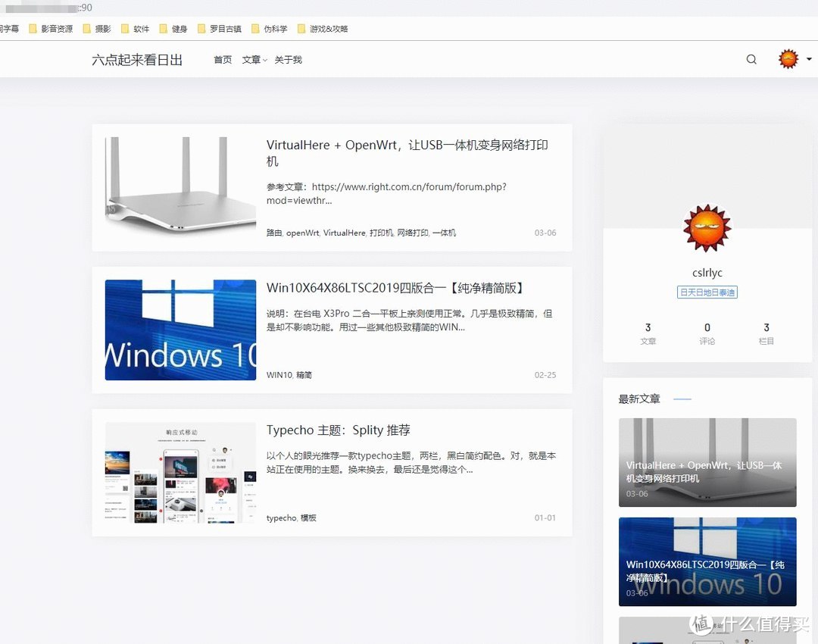Screen dimensions: 818x644
Task: Click the 文章 count in profile card
Action: (x=648, y=333)
